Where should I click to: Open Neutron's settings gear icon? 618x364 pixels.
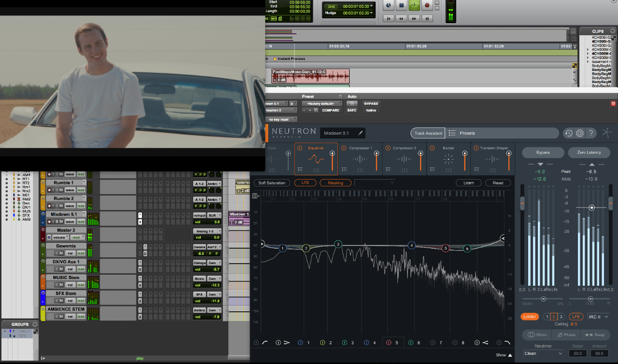click(579, 133)
